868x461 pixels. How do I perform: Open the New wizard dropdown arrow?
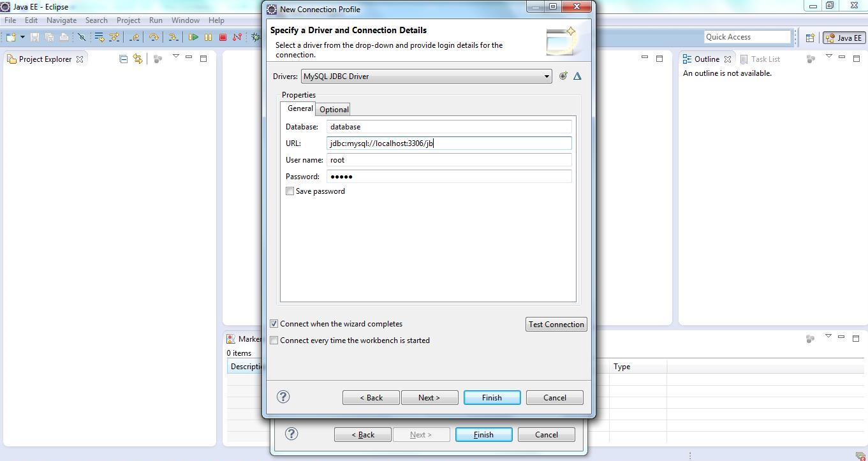22,37
